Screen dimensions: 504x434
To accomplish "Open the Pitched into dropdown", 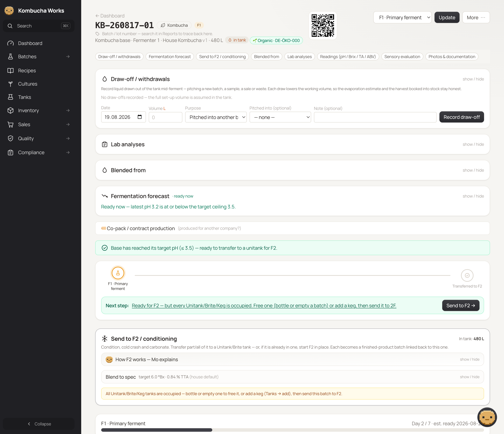I will (280, 117).
